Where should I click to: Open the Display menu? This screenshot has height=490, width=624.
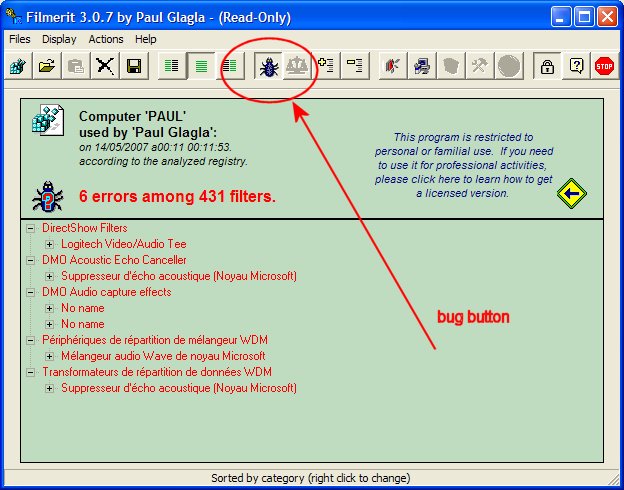click(59, 39)
